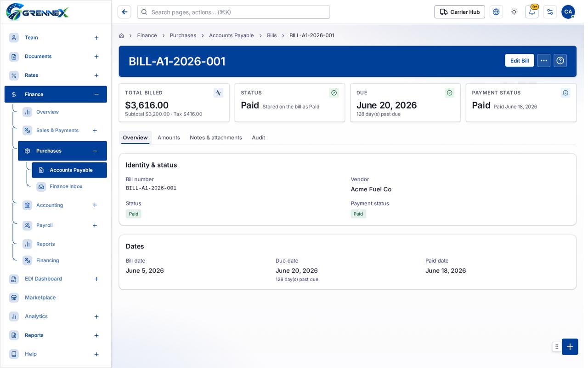Open the Notes & attachments tab
The height and width of the screenshot is (368, 588).
coord(216,138)
